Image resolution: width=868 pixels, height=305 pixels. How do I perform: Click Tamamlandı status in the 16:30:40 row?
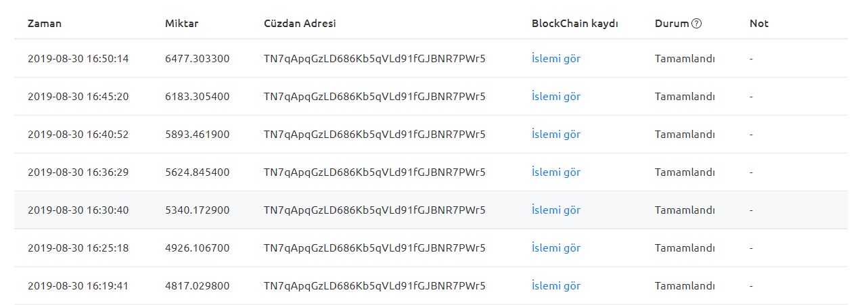tap(685, 210)
